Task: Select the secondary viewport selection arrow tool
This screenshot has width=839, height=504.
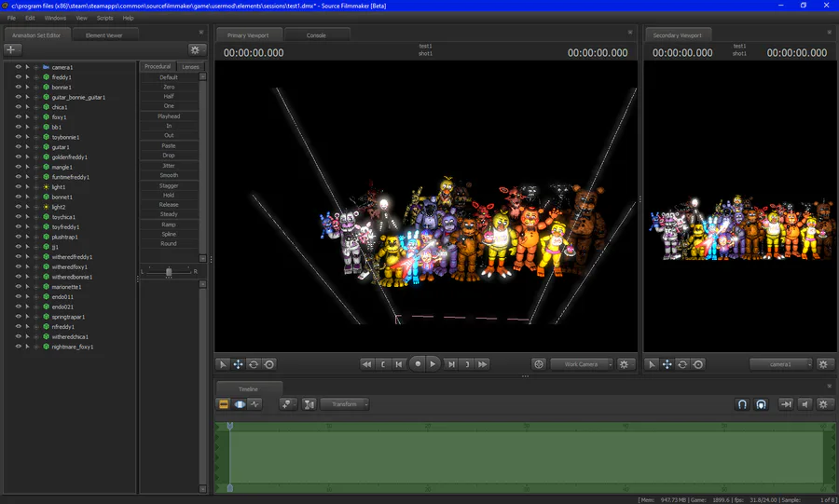Action: point(652,364)
